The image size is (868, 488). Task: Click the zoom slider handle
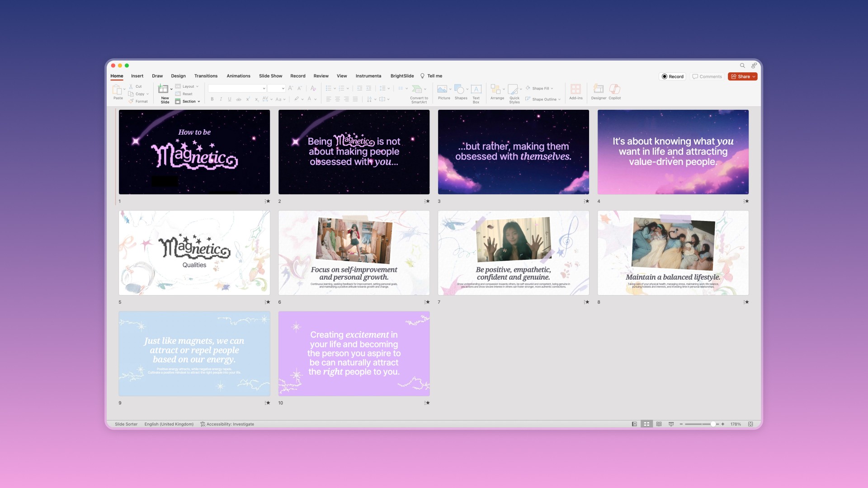pyautogui.click(x=713, y=424)
